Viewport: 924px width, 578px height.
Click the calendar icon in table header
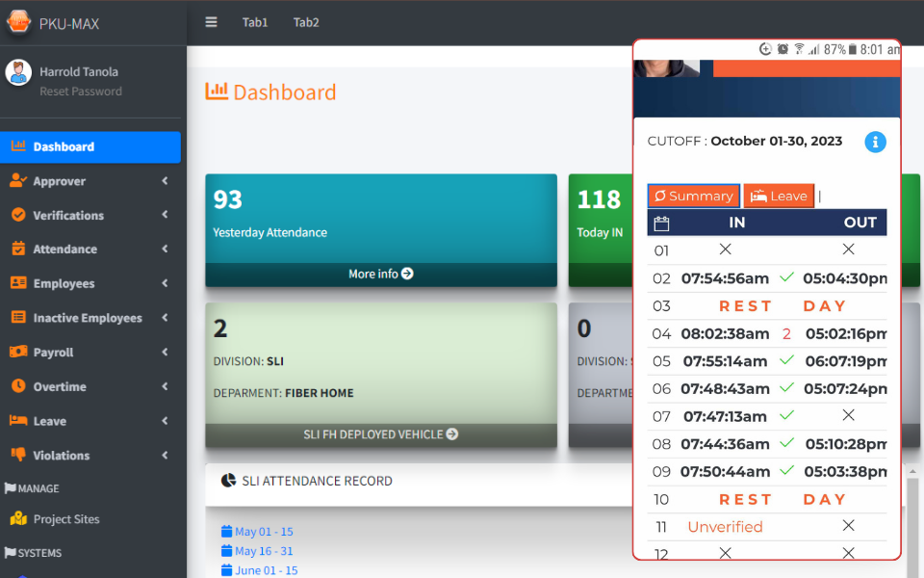661,223
